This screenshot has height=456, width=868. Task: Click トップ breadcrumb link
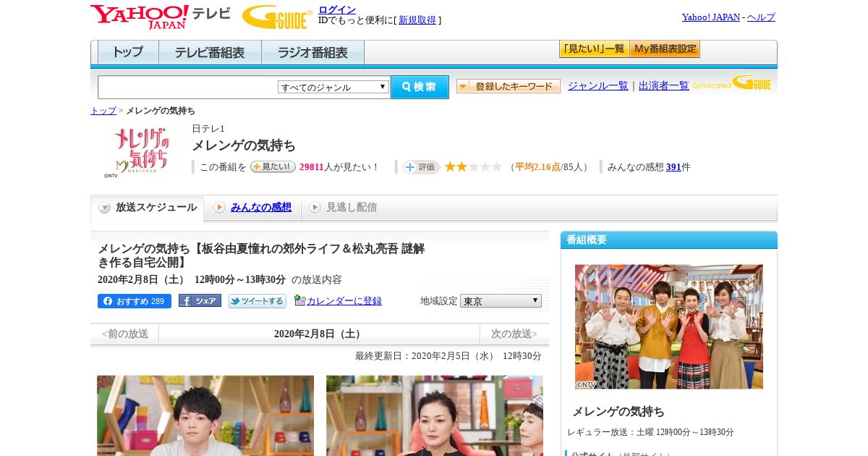click(103, 111)
